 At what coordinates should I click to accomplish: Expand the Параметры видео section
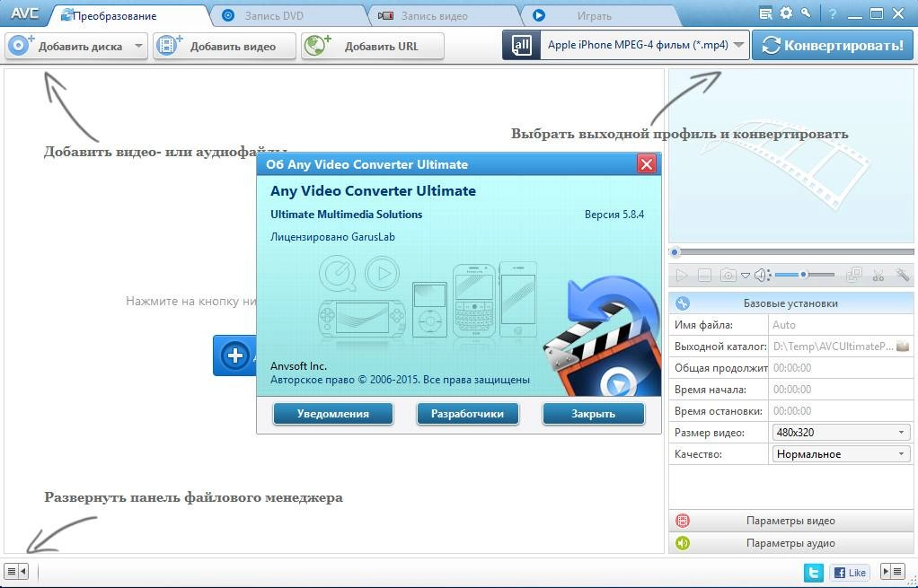[791, 521]
